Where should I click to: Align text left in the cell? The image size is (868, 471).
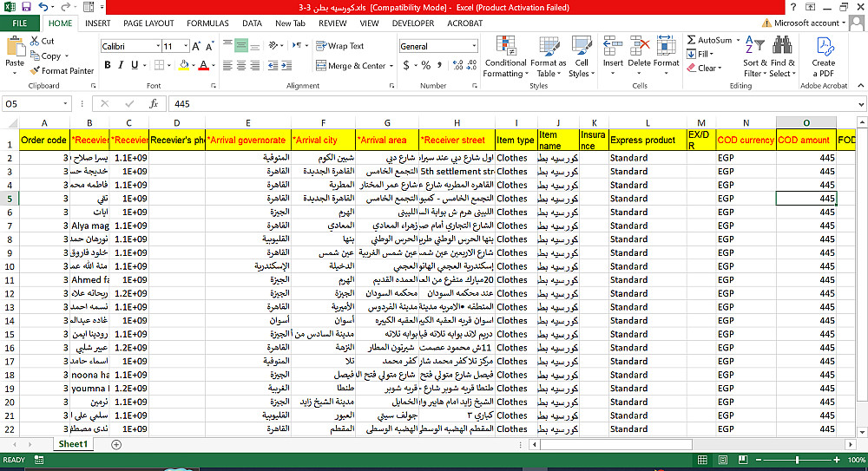[x=227, y=65]
